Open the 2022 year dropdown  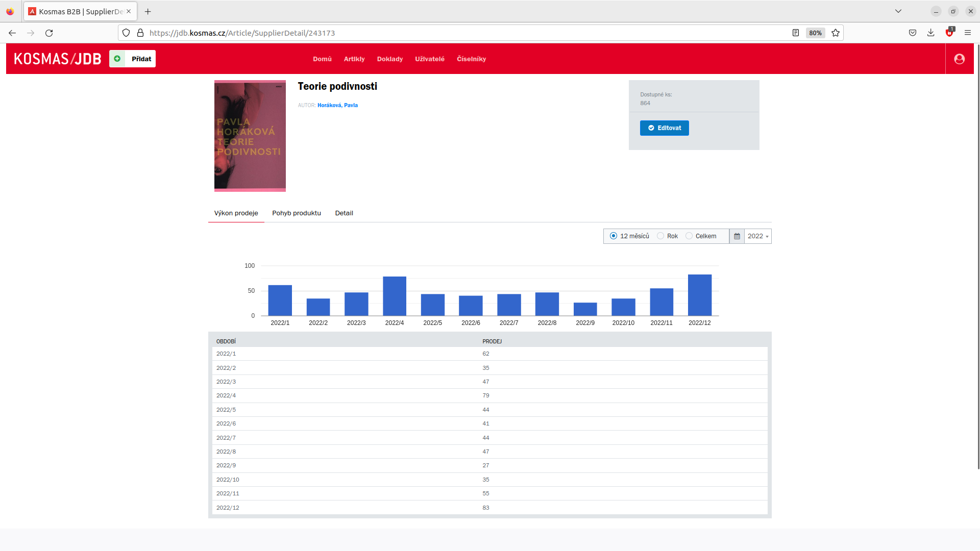758,236
